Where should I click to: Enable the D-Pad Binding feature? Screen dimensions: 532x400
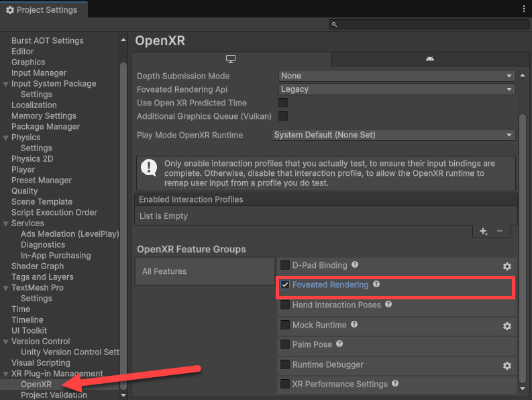point(285,265)
